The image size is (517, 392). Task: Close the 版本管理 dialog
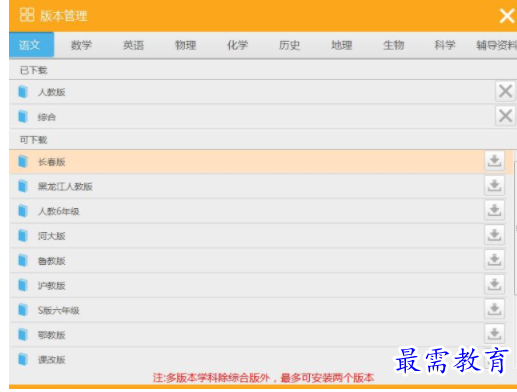click(x=507, y=16)
